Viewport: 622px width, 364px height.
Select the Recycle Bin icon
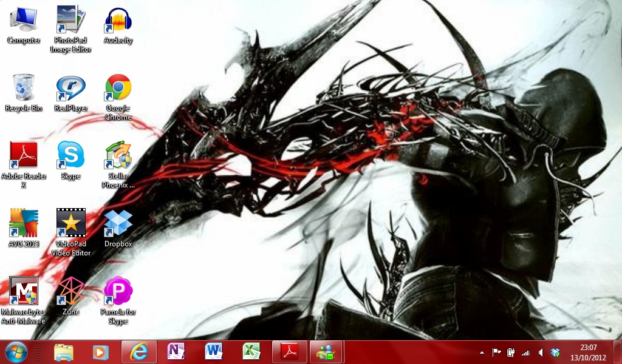[24, 93]
